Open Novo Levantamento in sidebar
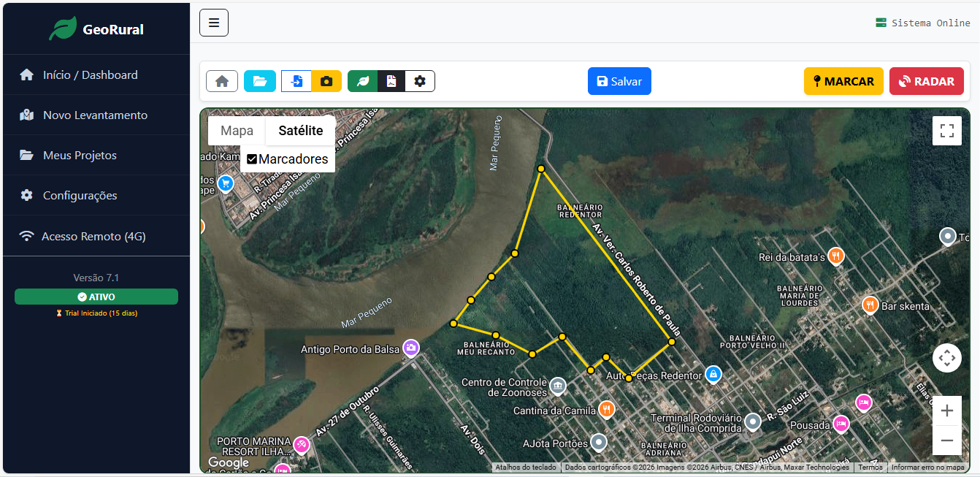980x477 pixels. pyautogui.click(x=96, y=115)
